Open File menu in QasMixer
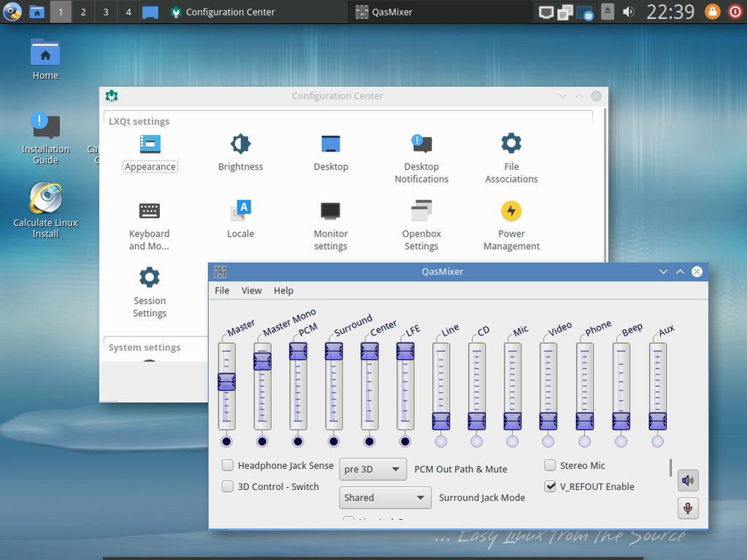This screenshot has width=747, height=560. tap(222, 291)
